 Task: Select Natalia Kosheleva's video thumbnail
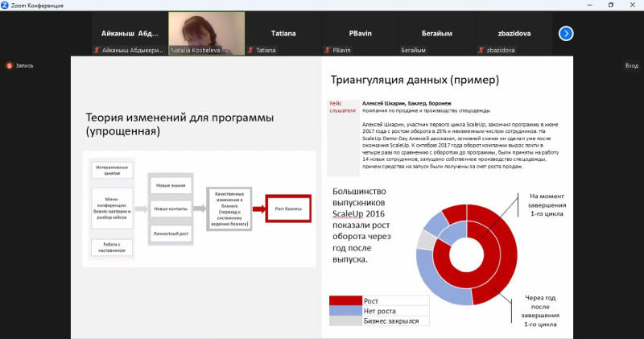pos(207,31)
